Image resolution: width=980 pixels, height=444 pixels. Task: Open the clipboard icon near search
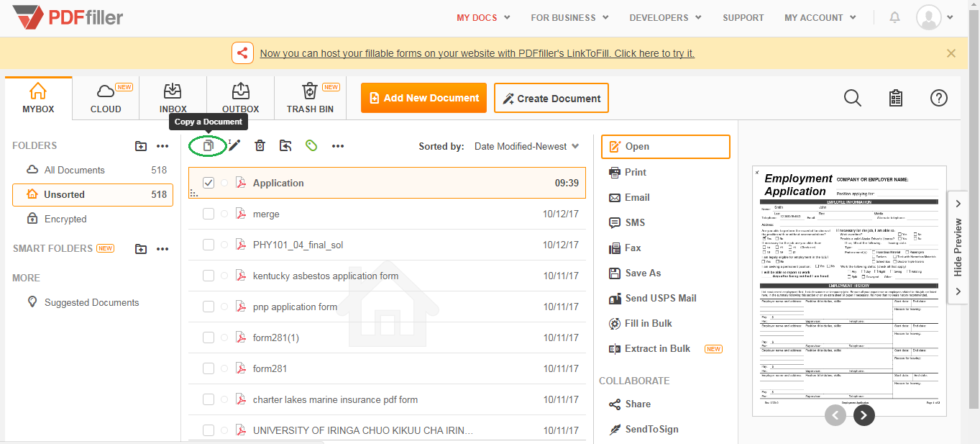(x=896, y=98)
